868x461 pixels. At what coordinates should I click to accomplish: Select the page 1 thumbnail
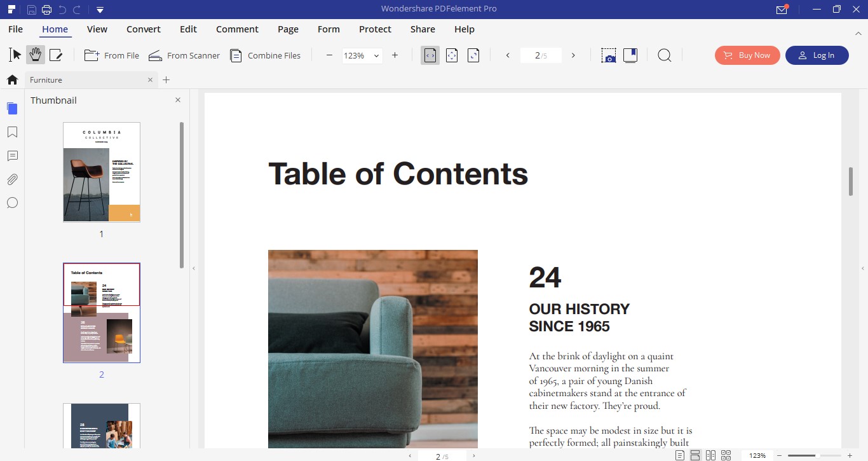click(x=102, y=172)
